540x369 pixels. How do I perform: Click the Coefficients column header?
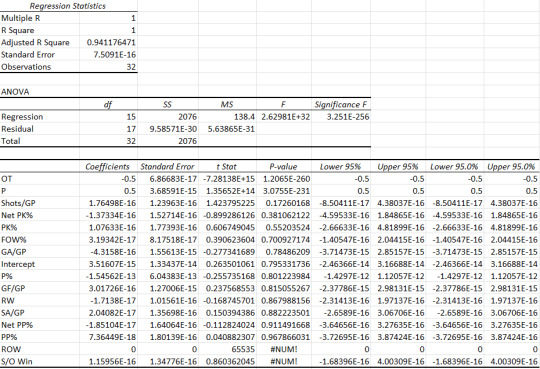pyautogui.click(x=108, y=167)
